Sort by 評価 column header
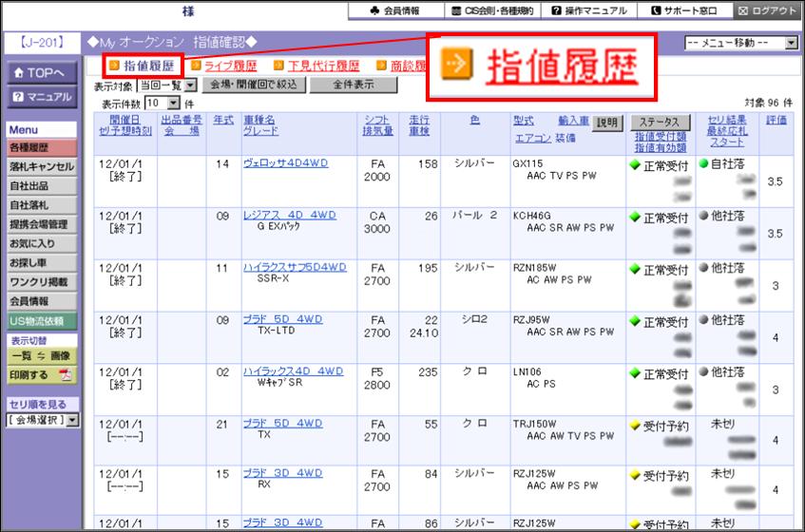This screenshot has height=532, width=805. point(776,120)
